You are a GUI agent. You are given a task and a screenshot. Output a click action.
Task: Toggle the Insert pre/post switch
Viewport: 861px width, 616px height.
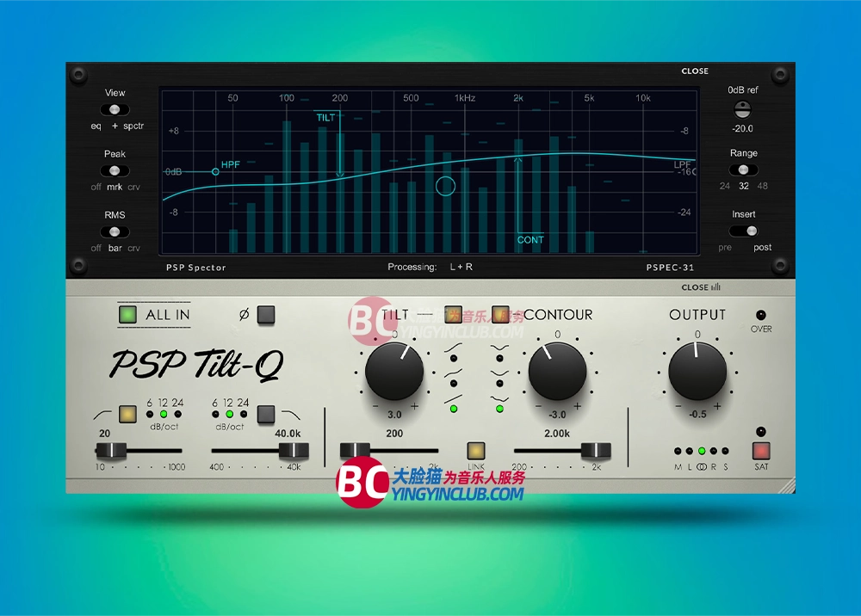pos(744,231)
